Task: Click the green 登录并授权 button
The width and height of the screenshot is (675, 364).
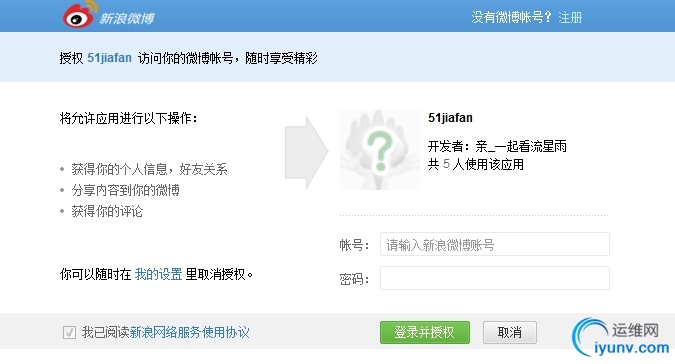Action: click(424, 332)
